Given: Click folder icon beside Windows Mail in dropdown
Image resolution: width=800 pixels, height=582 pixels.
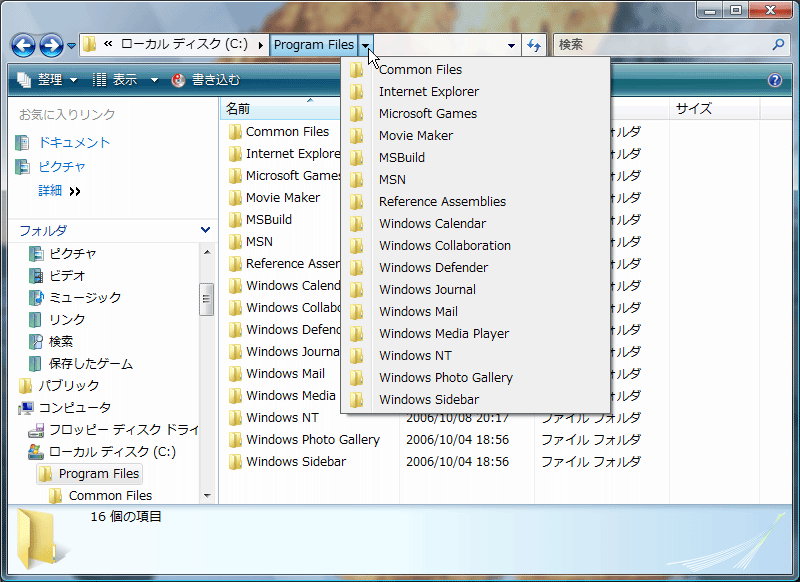Looking at the screenshot, I should point(357,312).
